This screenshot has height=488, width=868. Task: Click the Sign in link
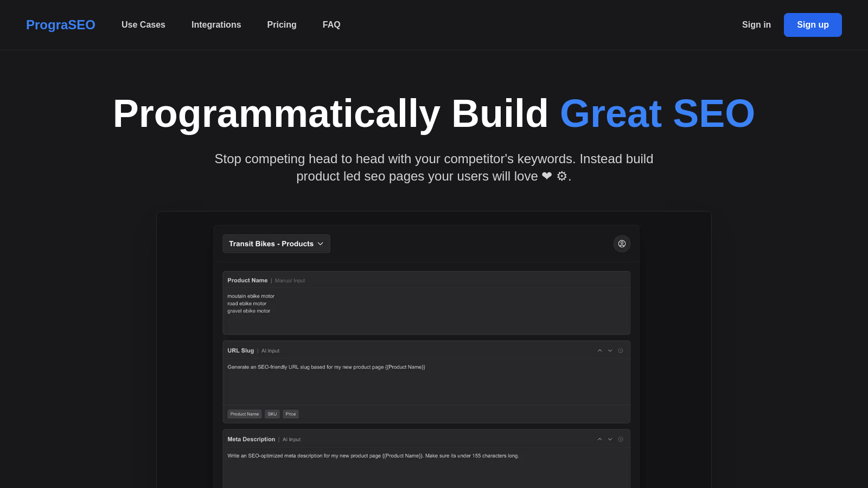click(756, 25)
